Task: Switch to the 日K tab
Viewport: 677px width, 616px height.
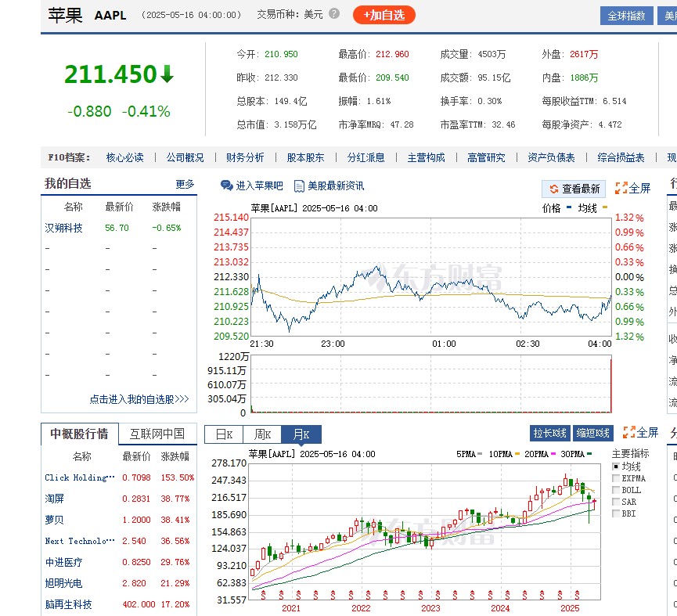Action: point(224,434)
